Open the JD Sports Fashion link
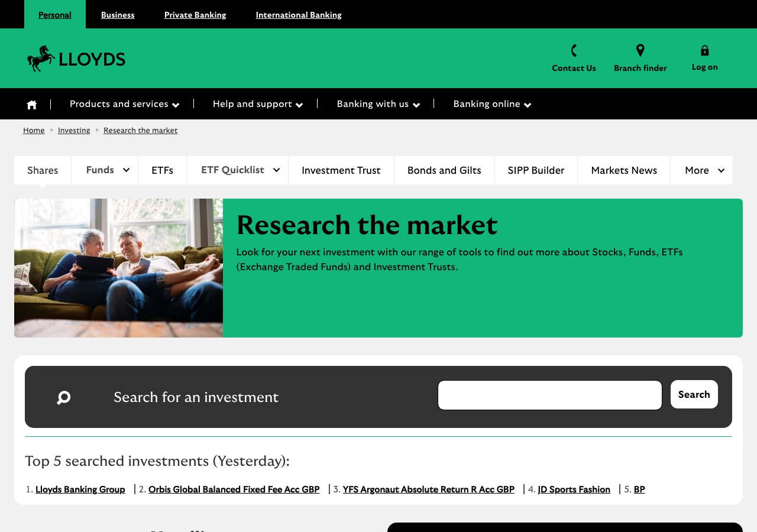This screenshot has width=757, height=532. 574,489
